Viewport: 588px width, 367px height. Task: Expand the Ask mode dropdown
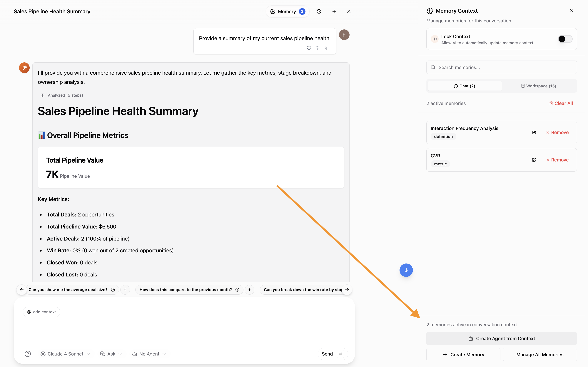pos(111,354)
